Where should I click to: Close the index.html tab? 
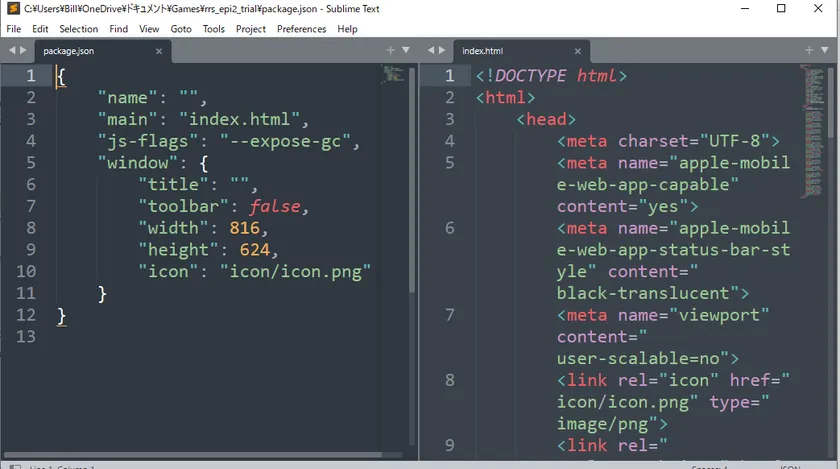tap(575, 50)
